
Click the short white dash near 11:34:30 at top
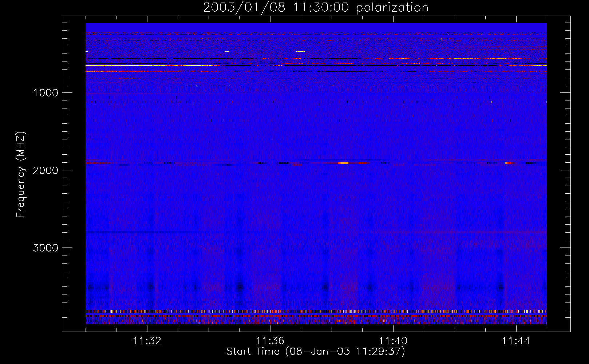pyautogui.click(x=227, y=52)
